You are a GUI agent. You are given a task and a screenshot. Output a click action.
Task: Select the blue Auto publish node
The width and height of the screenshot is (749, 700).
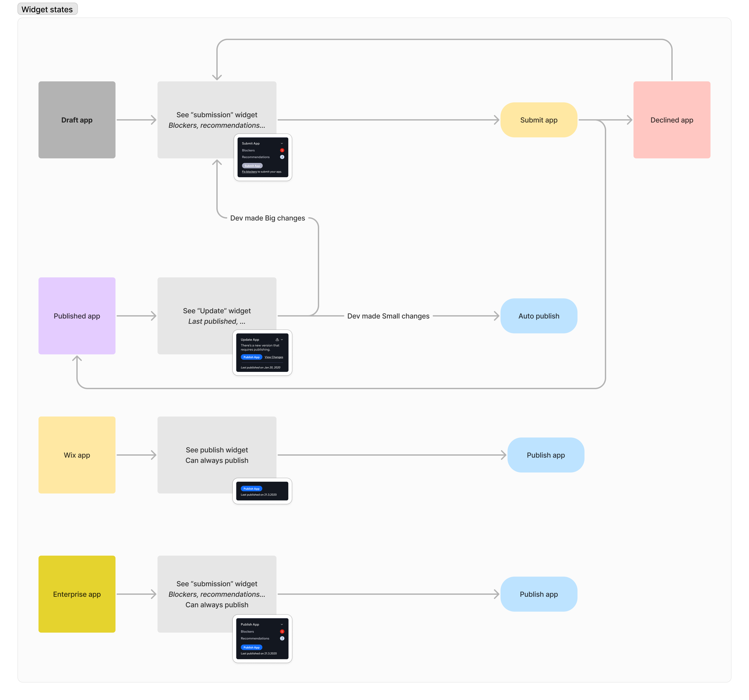point(539,316)
